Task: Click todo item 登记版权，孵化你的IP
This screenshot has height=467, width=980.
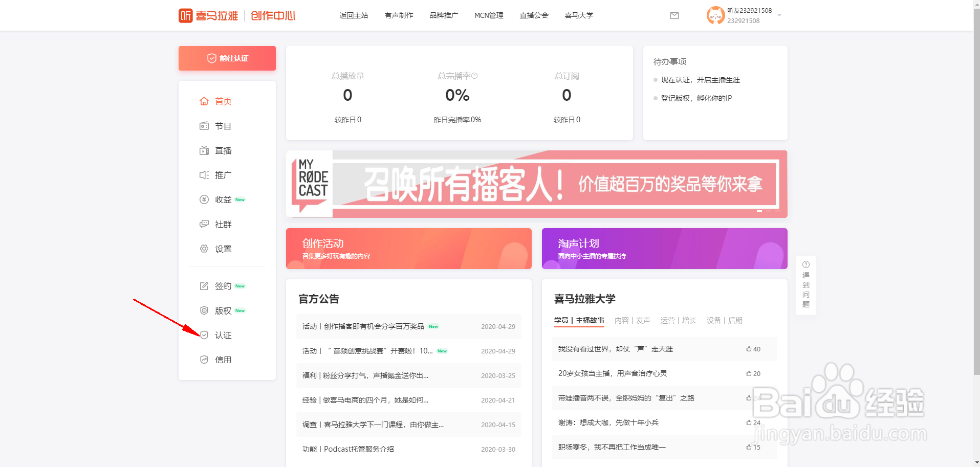Action: (696, 98)
